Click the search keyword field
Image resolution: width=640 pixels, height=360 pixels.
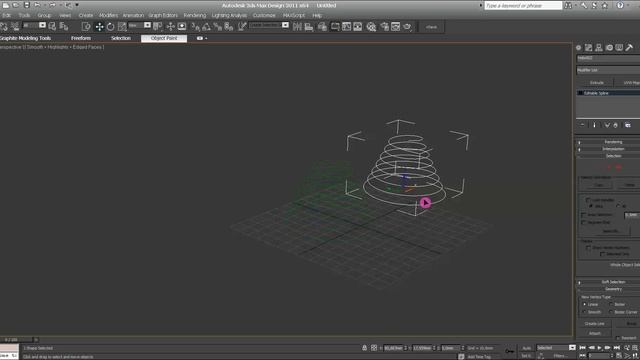(x=523, y=6)
